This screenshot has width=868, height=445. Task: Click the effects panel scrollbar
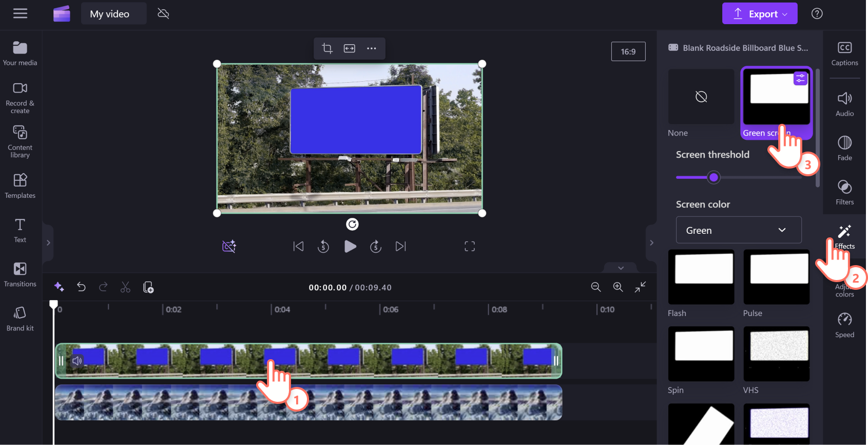[817, 128]
